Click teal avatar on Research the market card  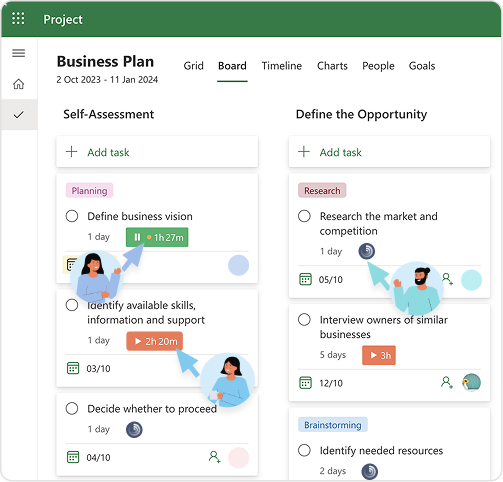pyautogui.click(x=471, y=280)
